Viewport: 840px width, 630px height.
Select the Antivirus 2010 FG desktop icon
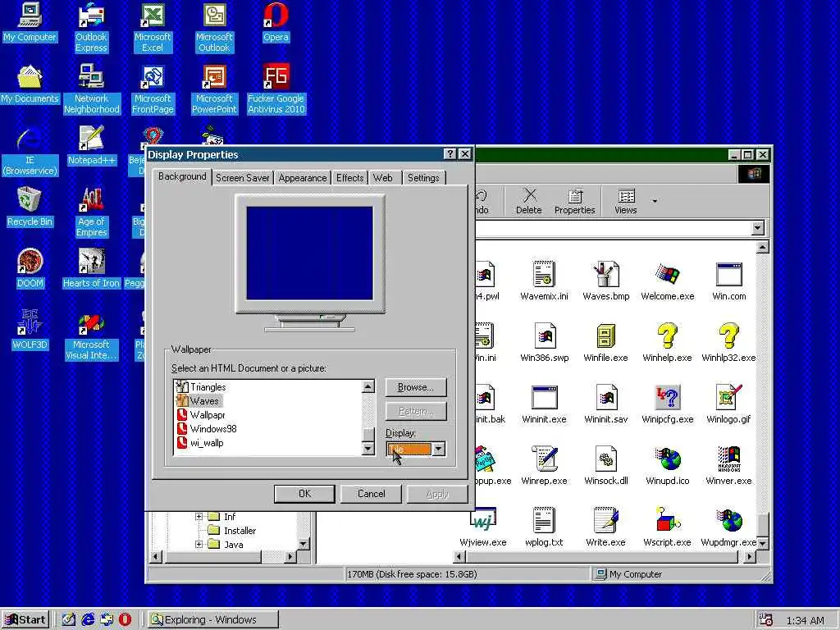(276, 89)
